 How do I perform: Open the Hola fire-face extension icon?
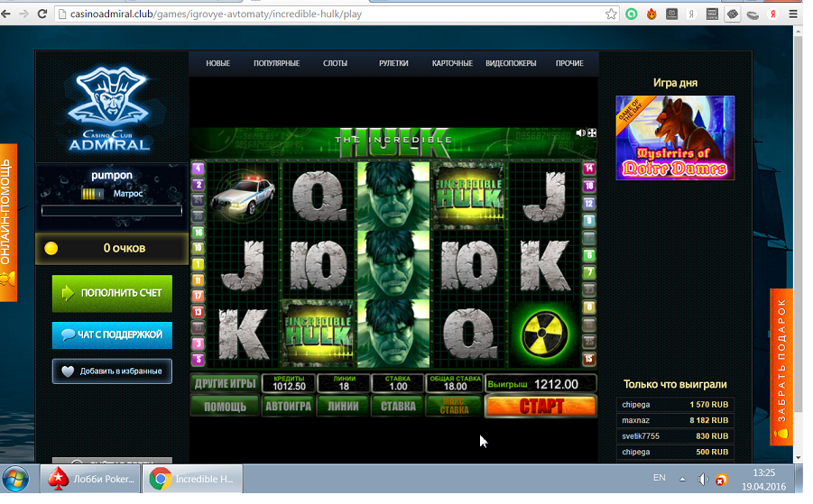(651, 14)
